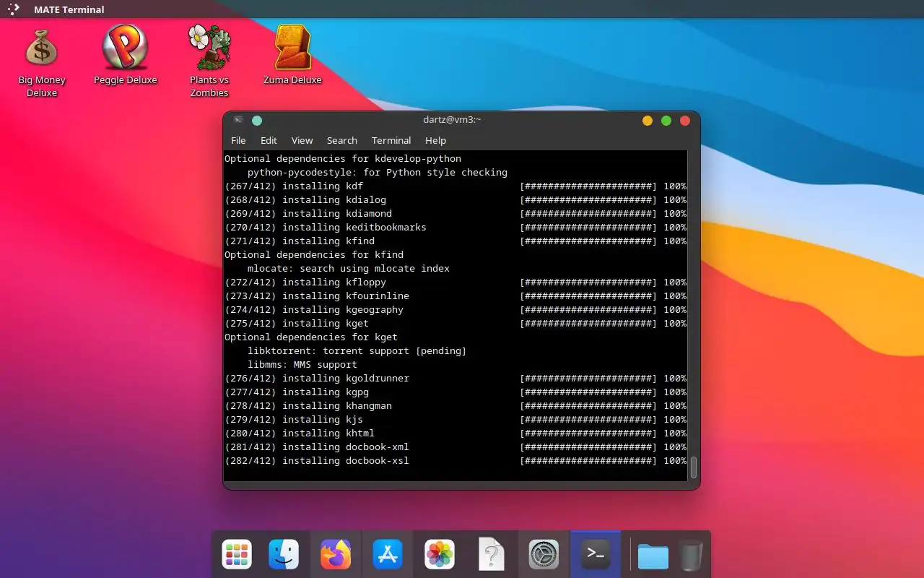Click the progress bar for kdf
Image resolution: width=924 pixels, height=578 pixels.
(588, 186)
